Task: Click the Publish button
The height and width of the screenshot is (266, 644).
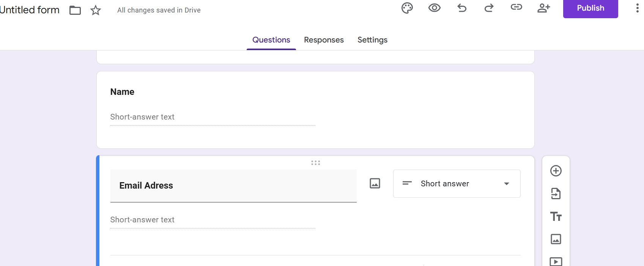Action: (x=590, y=8)
